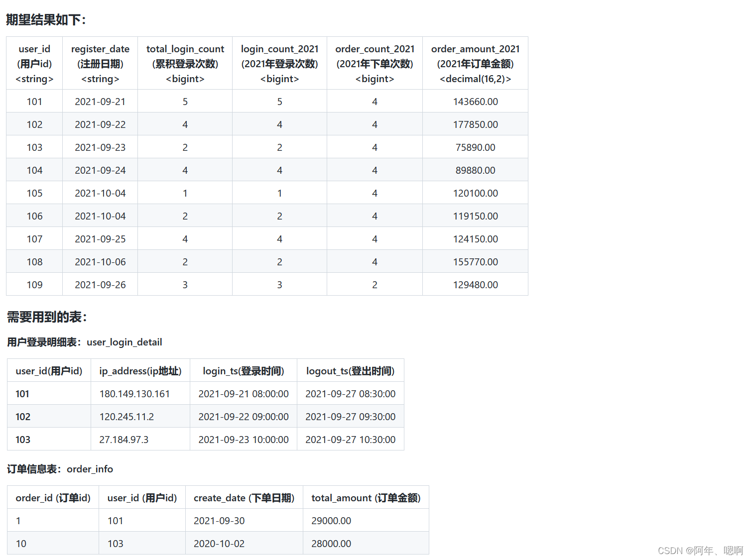Viewport: 751px width, 560px height.
Task: Click the cell 119150.00
Action: click(x=476, y=216)
